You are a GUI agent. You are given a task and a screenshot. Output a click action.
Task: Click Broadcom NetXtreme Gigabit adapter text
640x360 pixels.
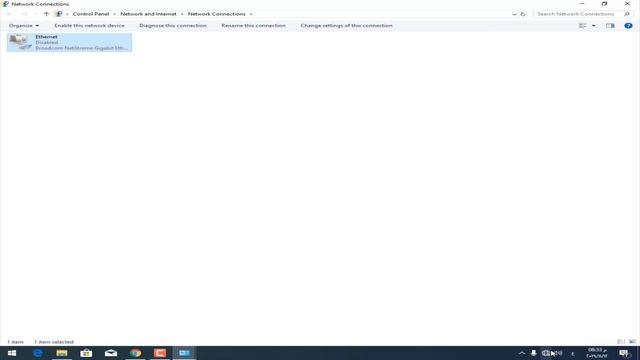point(81,48)
